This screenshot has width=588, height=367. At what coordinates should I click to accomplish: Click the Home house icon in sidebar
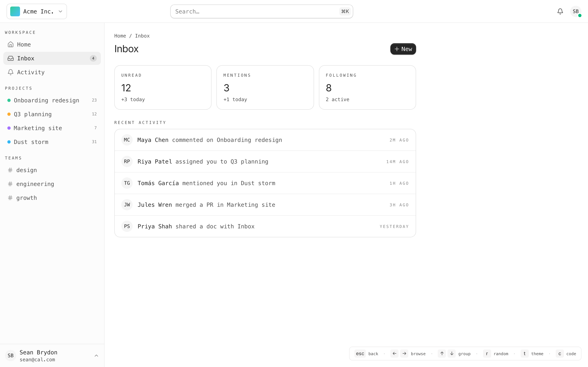coord(10,44)
